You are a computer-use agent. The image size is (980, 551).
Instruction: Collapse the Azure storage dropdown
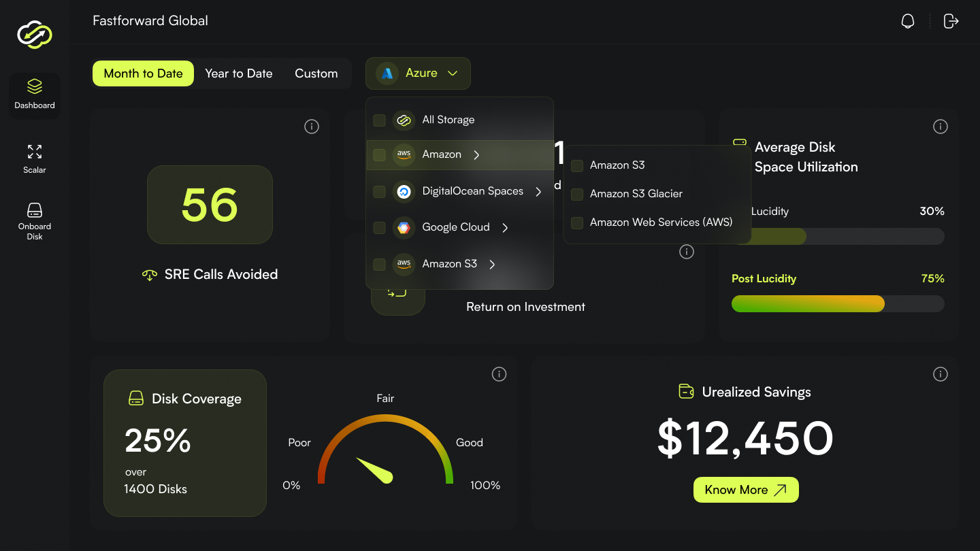(x=418, y=73)
